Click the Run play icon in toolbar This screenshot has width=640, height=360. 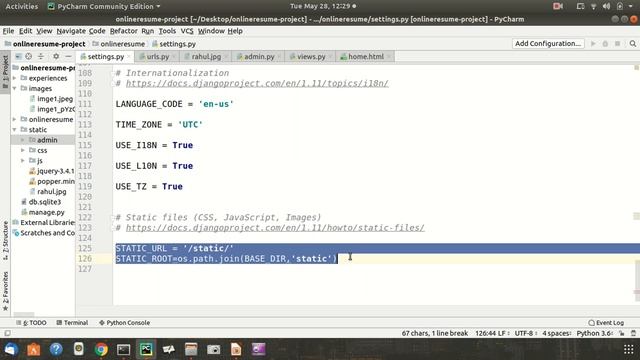(593, 44)
